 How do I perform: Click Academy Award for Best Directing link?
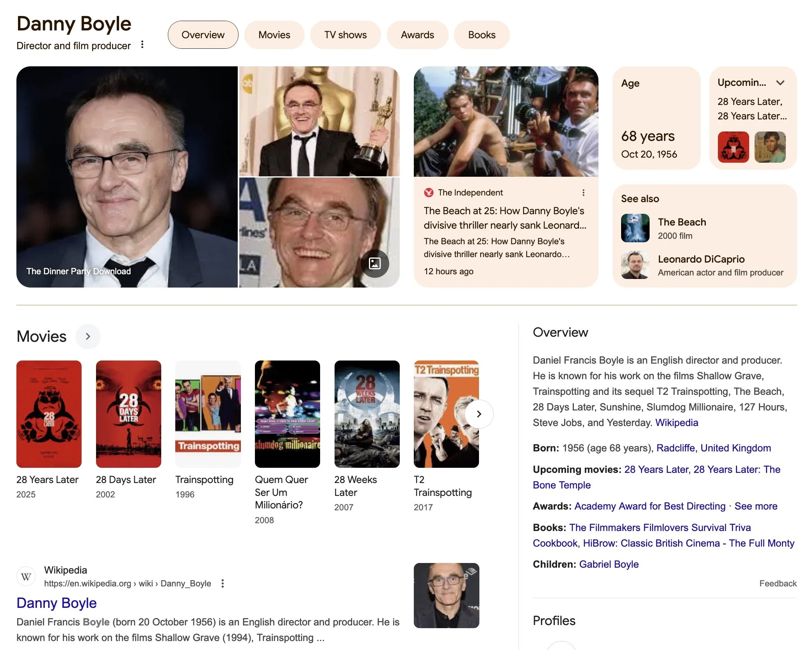(650, 506)
